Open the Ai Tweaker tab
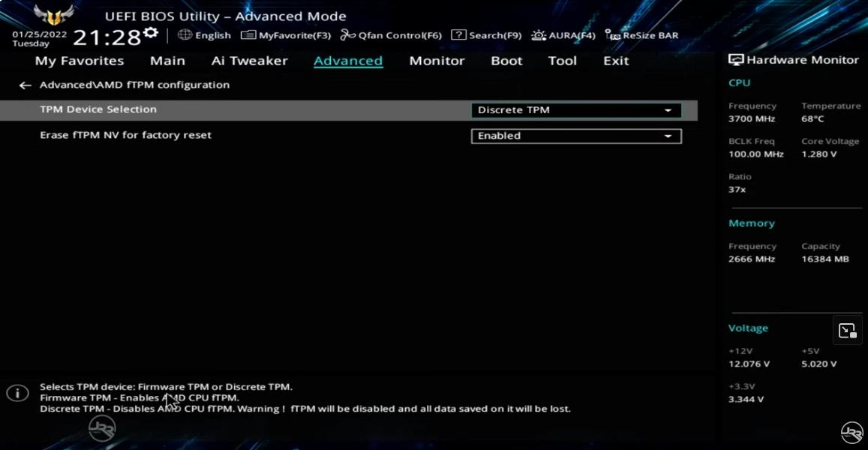 (250, 61)
